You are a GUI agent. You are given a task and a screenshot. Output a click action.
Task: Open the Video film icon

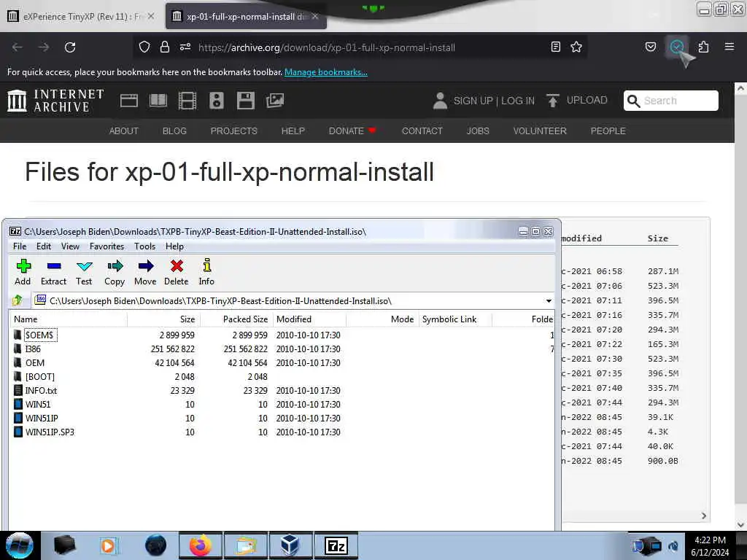pos(187,101)
